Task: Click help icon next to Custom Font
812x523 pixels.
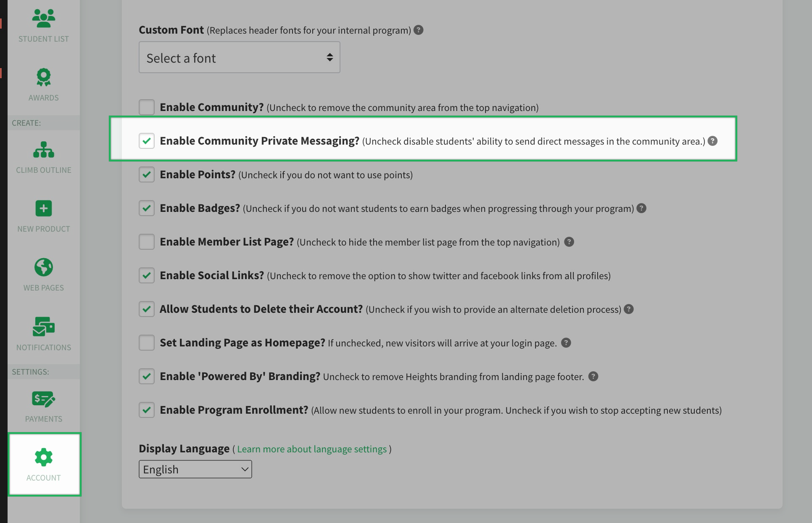Action: [418, 30]
